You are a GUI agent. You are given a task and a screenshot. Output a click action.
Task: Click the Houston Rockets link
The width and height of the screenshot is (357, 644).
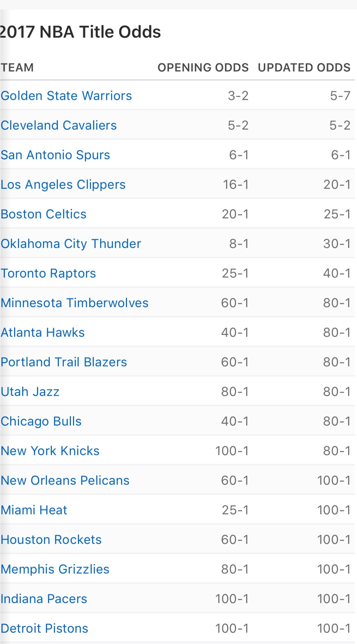(51, 540)
